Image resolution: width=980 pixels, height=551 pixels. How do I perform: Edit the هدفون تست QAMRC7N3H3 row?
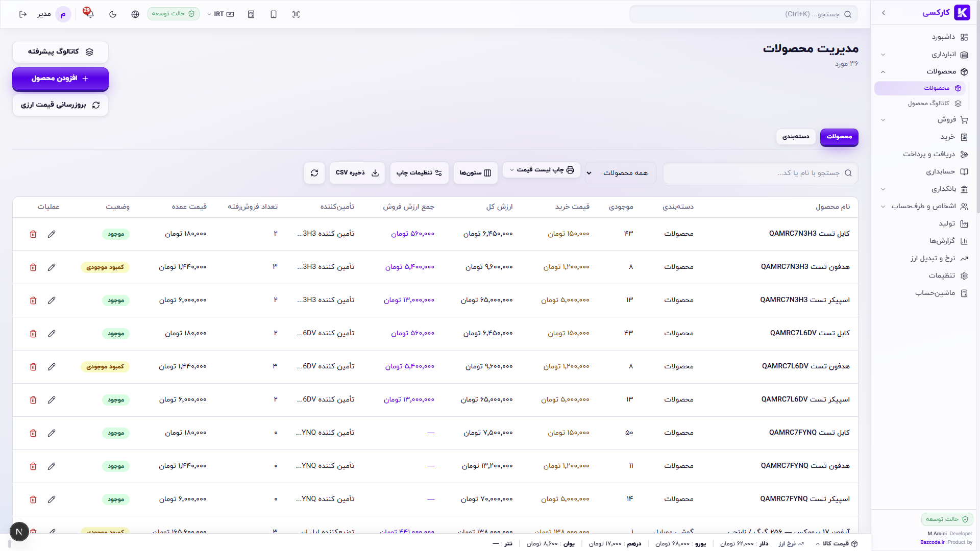click(x=52, y=267)
